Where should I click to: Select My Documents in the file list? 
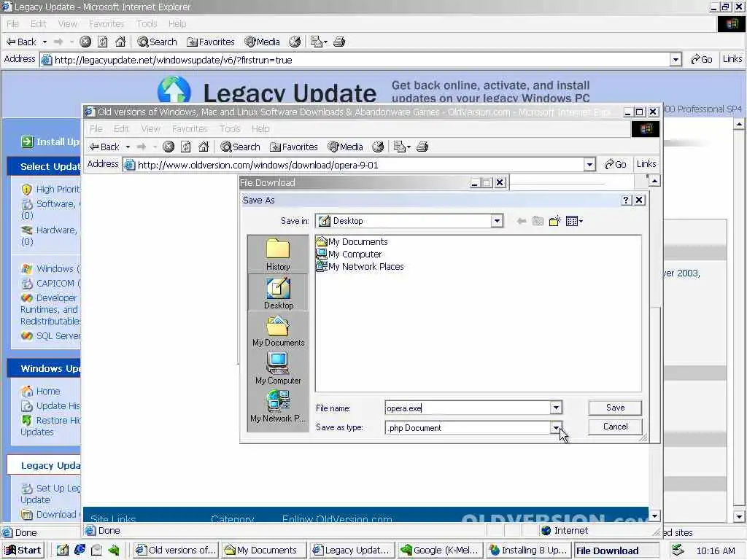pos(352,241)
